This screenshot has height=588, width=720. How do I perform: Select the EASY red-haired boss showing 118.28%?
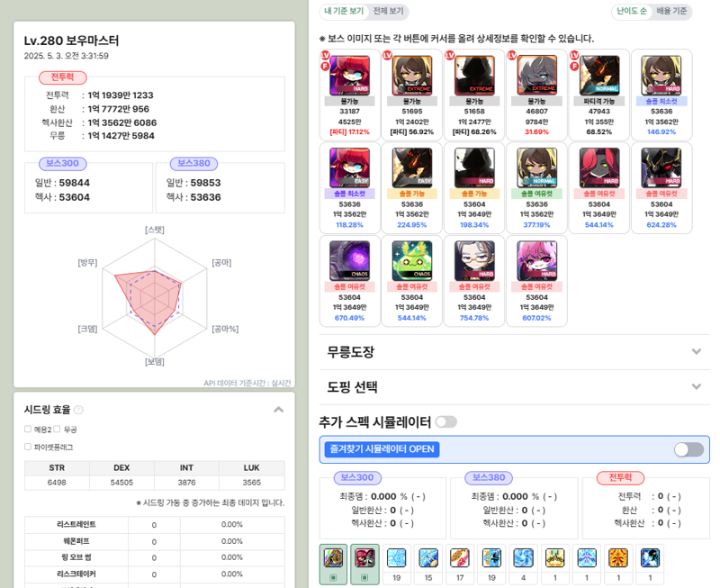349,167
